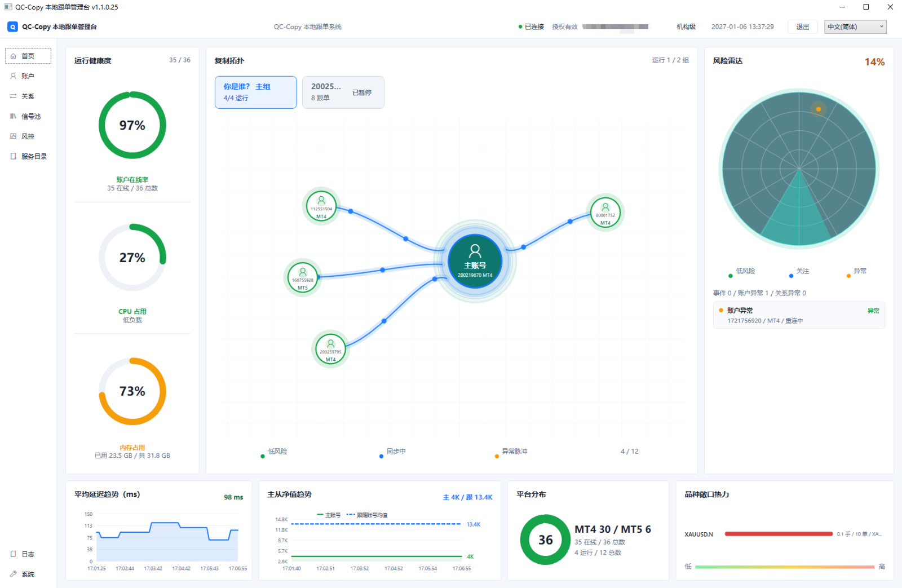Click the 服务目录 sidebar icon

point(13,156)
